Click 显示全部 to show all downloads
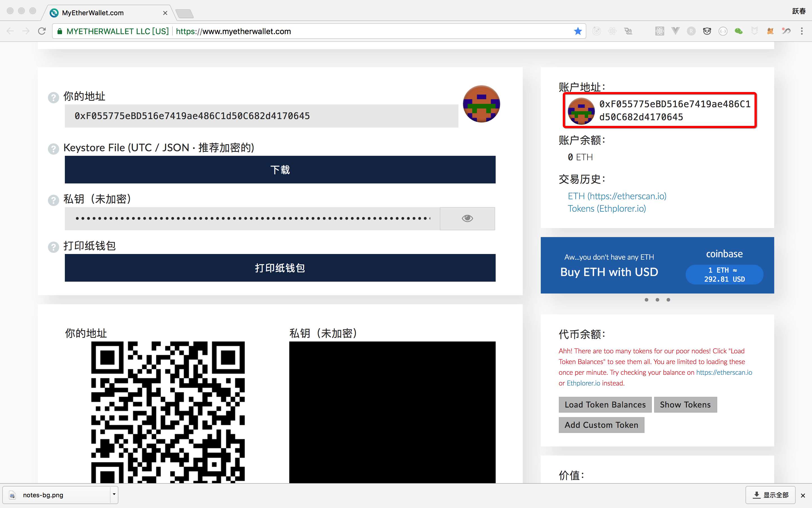Image resolution: width=812 pixels, height=508 pixels. pyautogui.click(x=770, y=495)
